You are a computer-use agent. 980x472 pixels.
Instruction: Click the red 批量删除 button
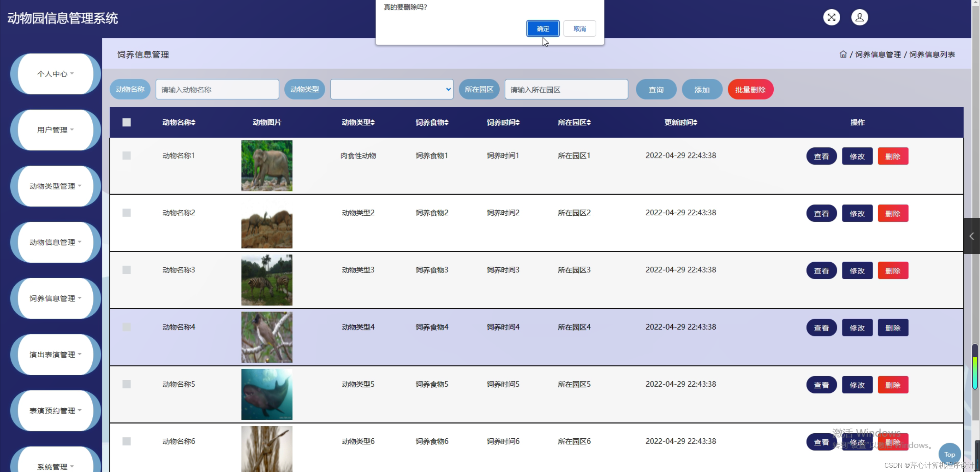(750, 89)
